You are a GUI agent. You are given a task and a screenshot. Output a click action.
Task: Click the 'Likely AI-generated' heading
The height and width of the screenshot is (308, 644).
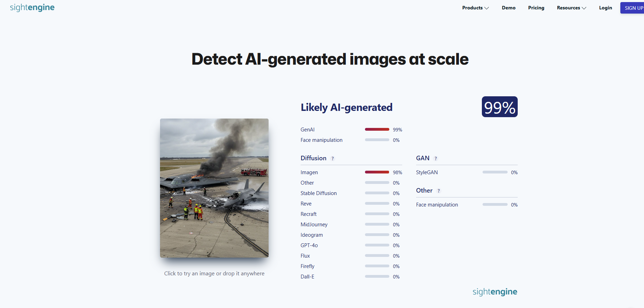point(347,107)
